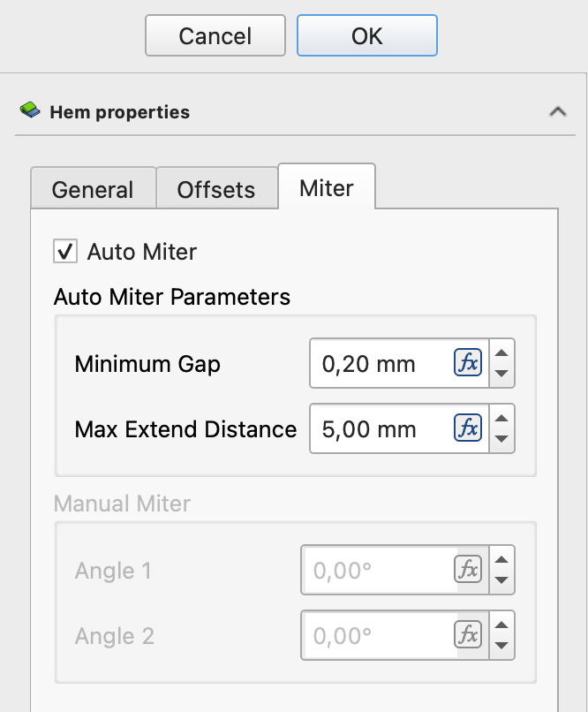The width and height of the screenshot is (588, 712).
Task: Decrease Minimum Gap with down arrow
Action: coord(501,374)
